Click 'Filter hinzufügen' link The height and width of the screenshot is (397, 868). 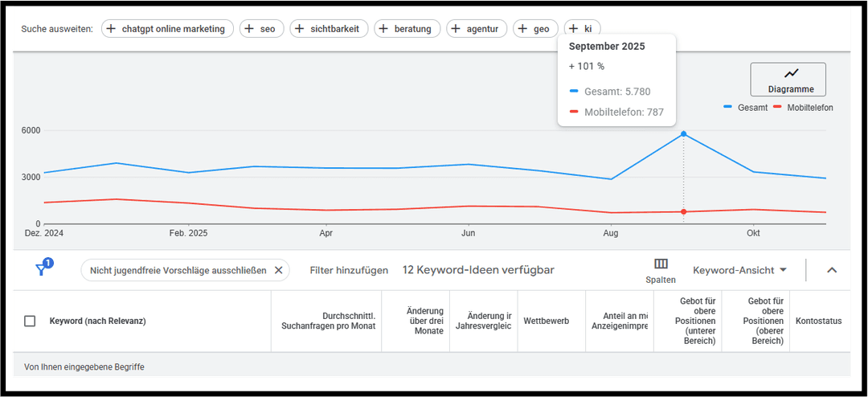(349, 271)
